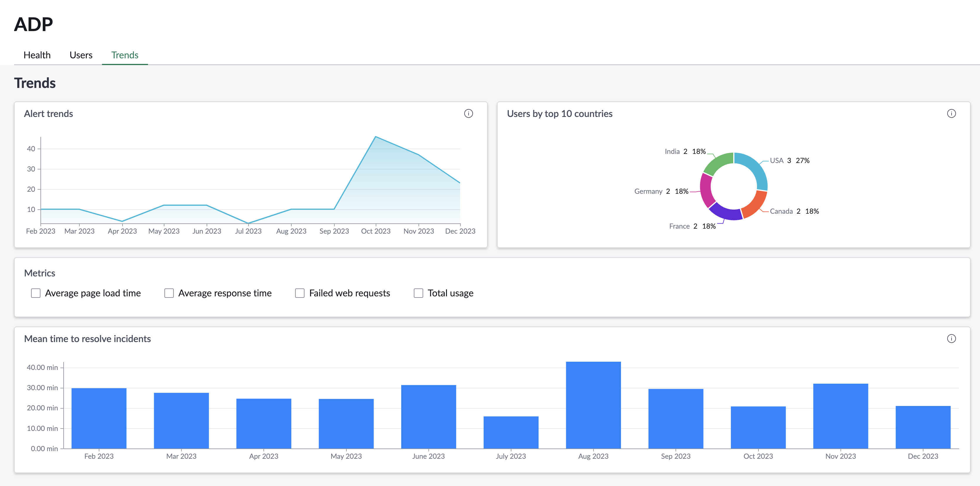Click the 'Aug 2023' bar chart axis label
980x486 pixels.
tap(593, 456)
